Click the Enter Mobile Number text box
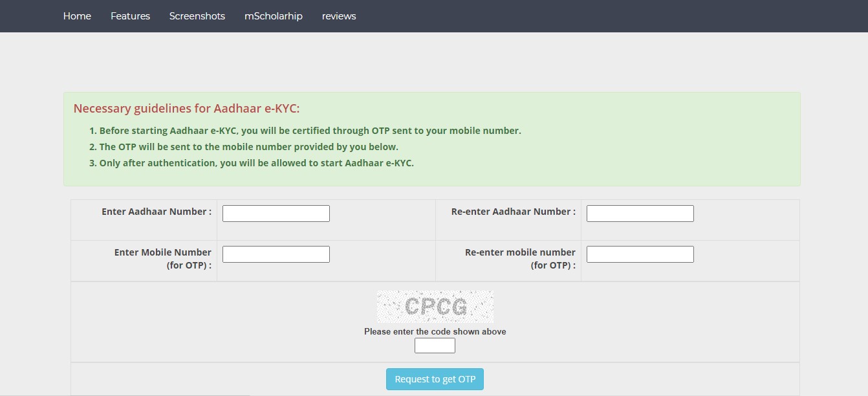868x396 pixels. (x=276, y=254)
